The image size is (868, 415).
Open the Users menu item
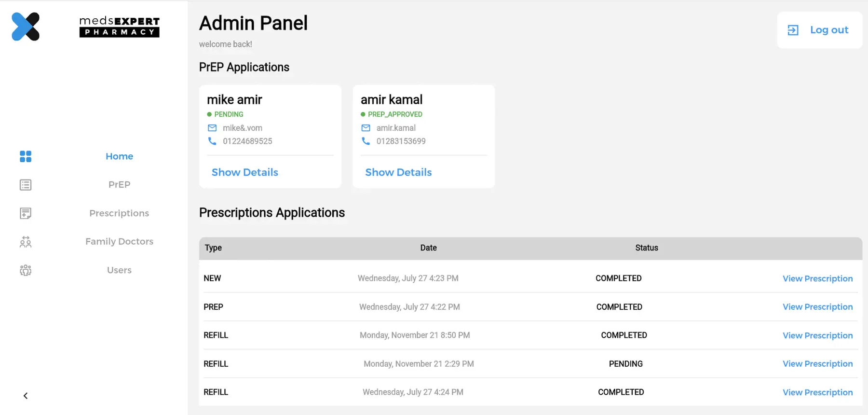coord(119,270)
